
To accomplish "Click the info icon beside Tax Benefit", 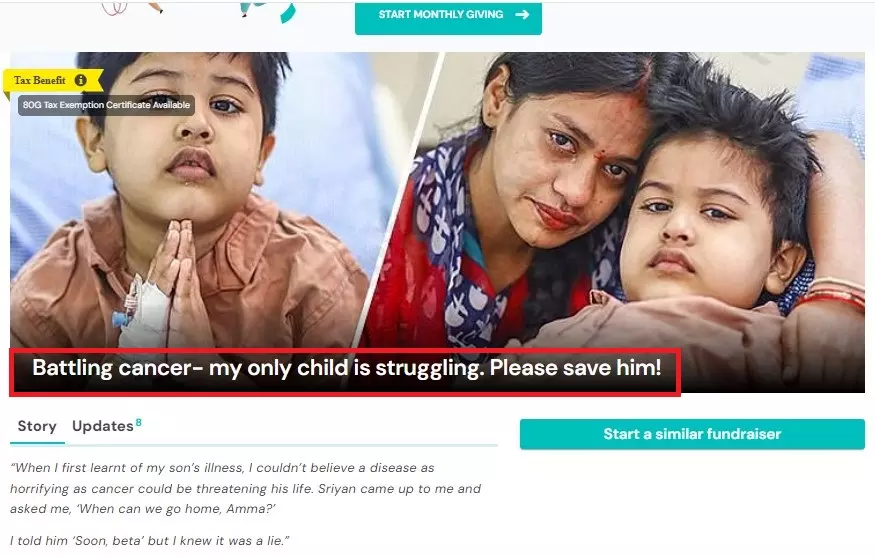I will [x=81, y=80].
